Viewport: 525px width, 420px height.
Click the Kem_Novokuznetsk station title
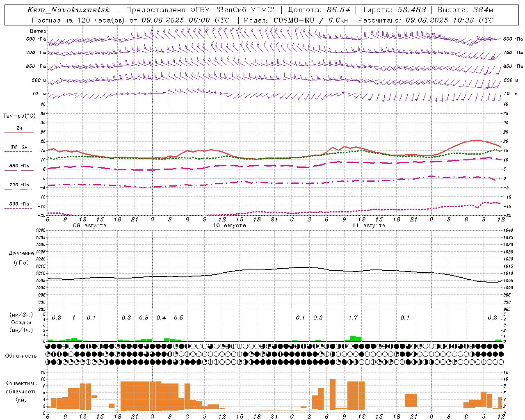[x=68, y=10]
